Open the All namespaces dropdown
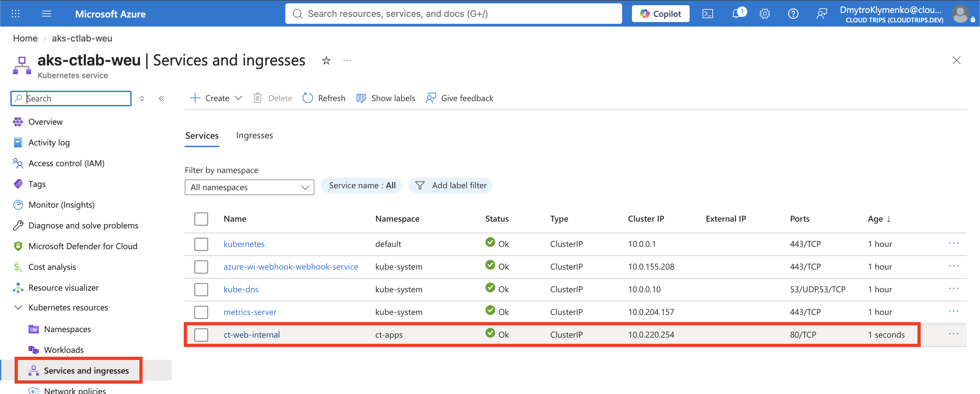Viewport: 980px width, 394px height. tap(249, 187)
